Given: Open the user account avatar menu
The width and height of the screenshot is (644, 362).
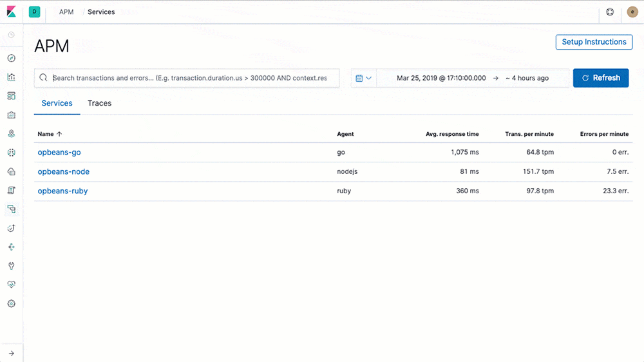Looking at the screenshot, I should 632,12.
